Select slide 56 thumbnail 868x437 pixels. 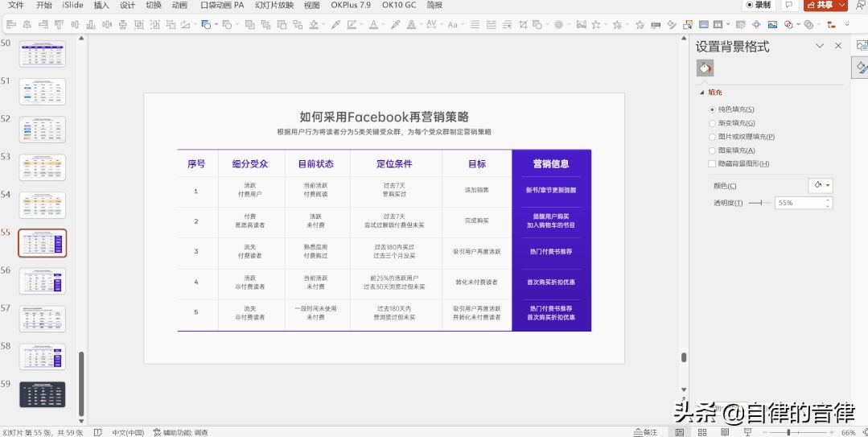(x=43, y=281)
